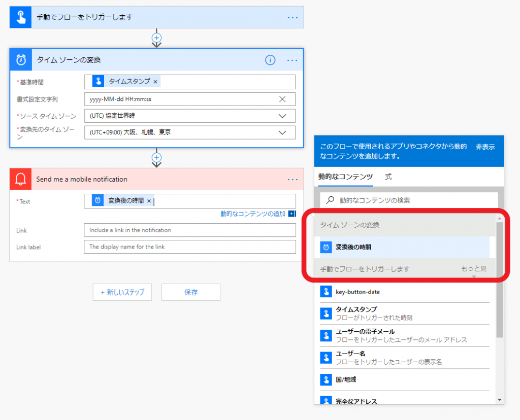This screenshot has width=520, height=420.
Task: Click title 手動でフローをトリガーします step header
Action: [84, 17]
